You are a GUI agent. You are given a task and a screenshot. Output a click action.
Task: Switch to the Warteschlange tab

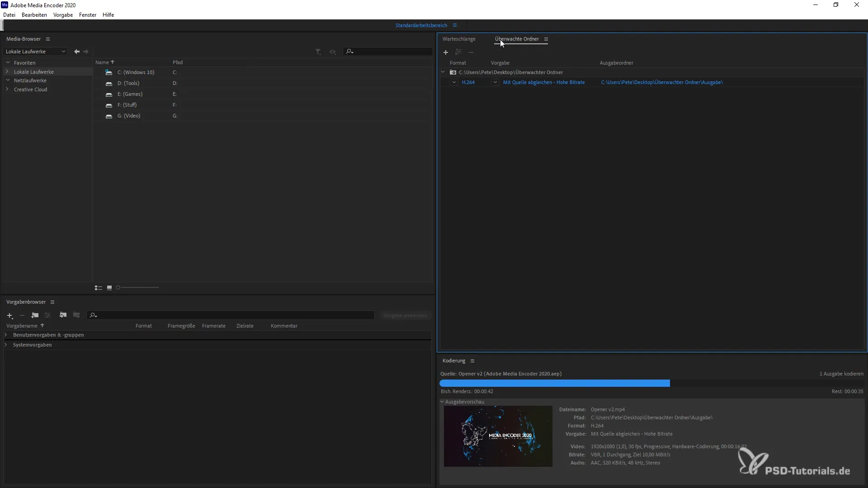(459, 39)
